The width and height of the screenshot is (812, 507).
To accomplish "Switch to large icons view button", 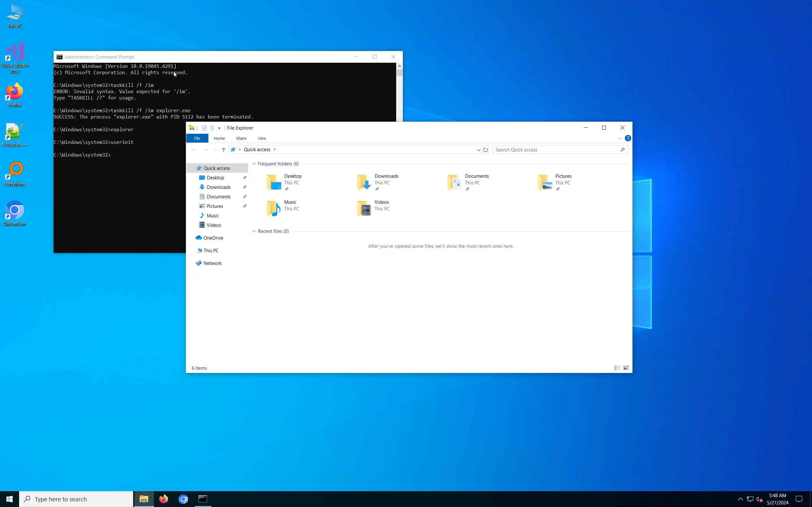I will (x=626, y=368).
